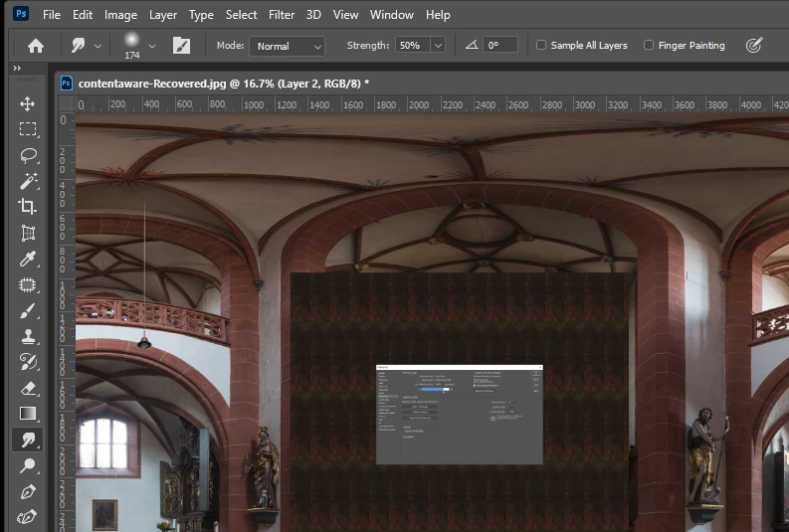Open the Mode dropdown set to Normal
789x532 pixels.
coord(287,46)
